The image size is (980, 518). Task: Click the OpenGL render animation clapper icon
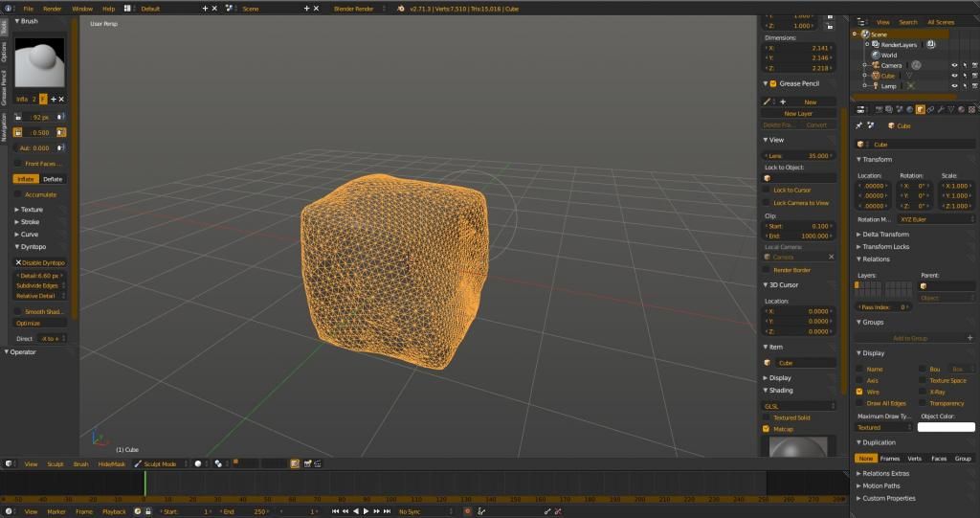(318, 463)
